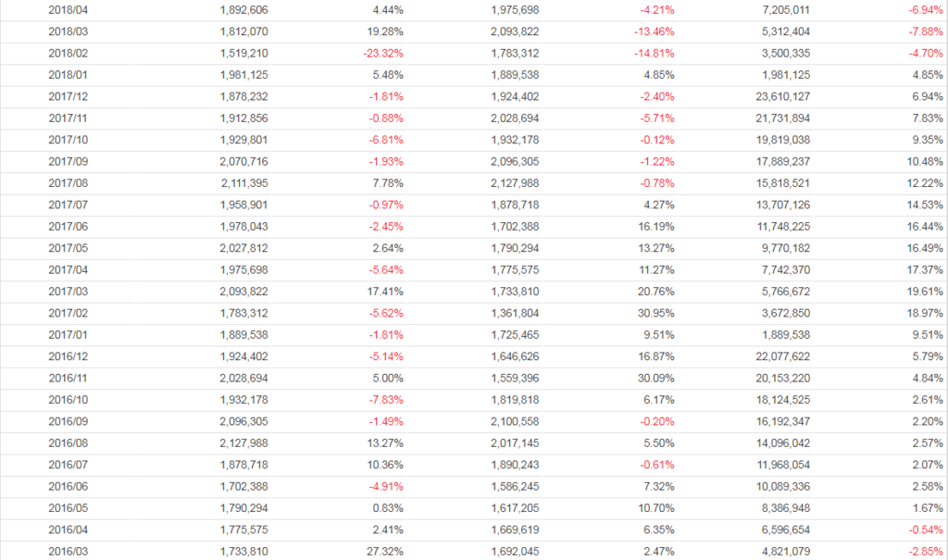Select the 2017/12 date cell
The width and height of the screenshot is (948, 560).
(67, 96)
